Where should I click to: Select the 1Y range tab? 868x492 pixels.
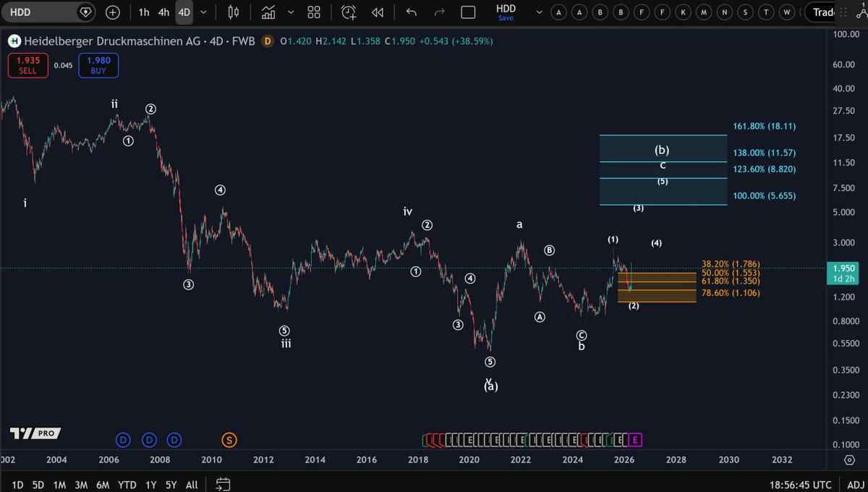pyautogui.click(x=150, y=484)
